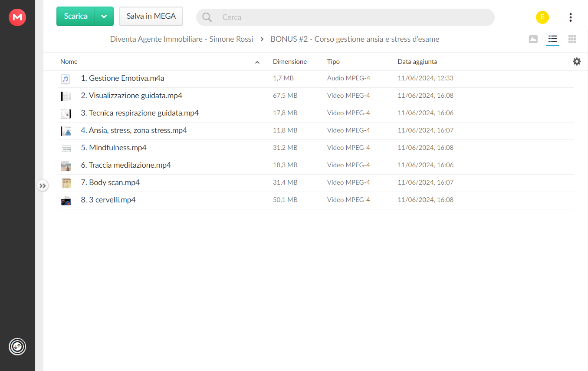
Task: Click the Scarica download button
Action: (x=76, y=16)
